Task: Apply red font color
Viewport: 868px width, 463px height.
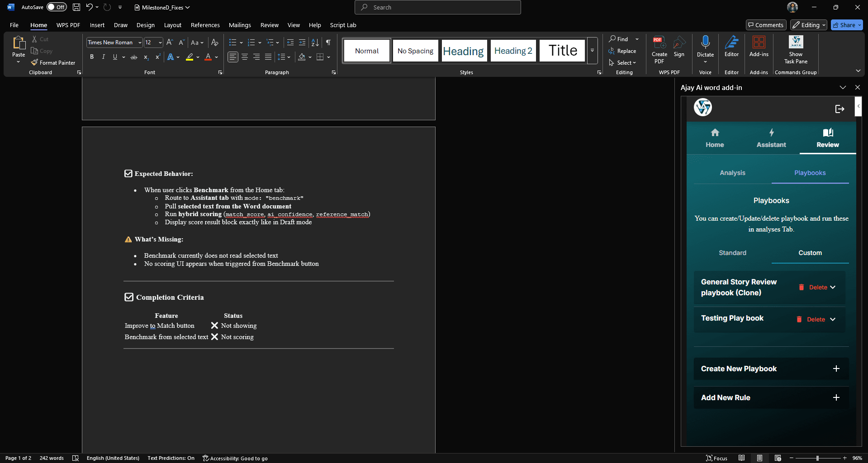Action: tap(208, 57)
